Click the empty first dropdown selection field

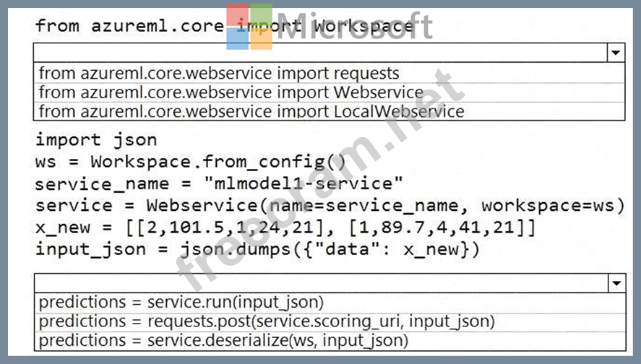319,53
